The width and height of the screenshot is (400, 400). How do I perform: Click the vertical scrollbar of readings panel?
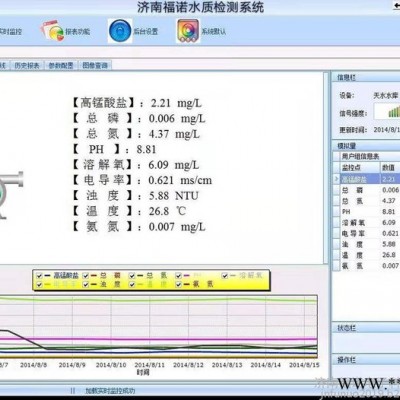[x=326, y=168]
